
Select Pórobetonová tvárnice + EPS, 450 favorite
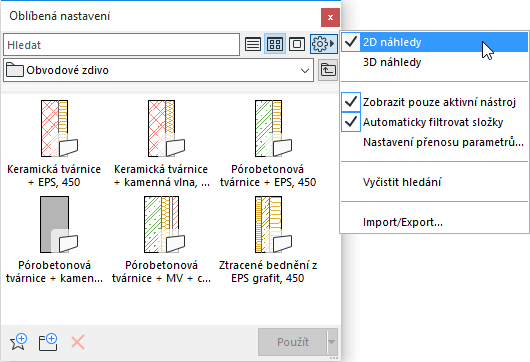[268, 144]
